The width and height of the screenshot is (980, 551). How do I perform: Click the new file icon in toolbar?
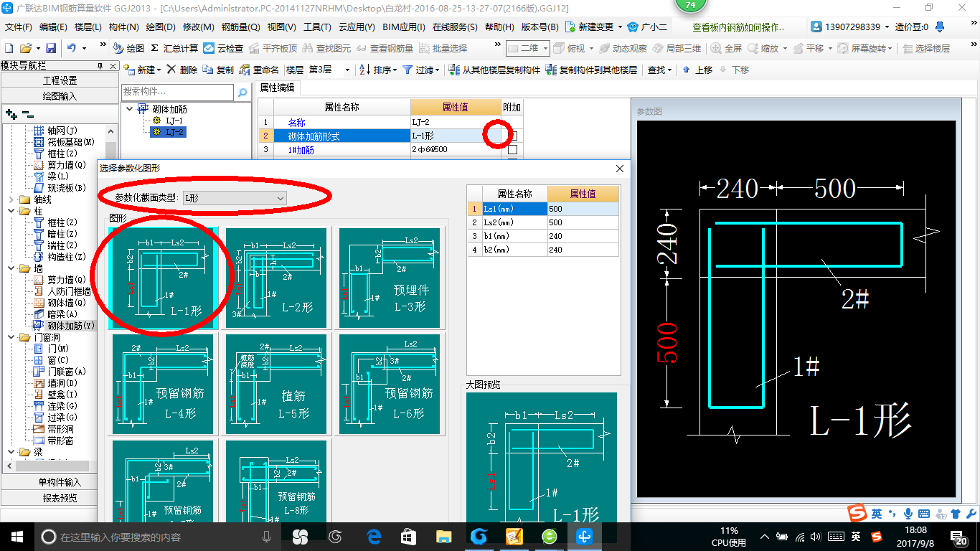(x=9, y=48)
